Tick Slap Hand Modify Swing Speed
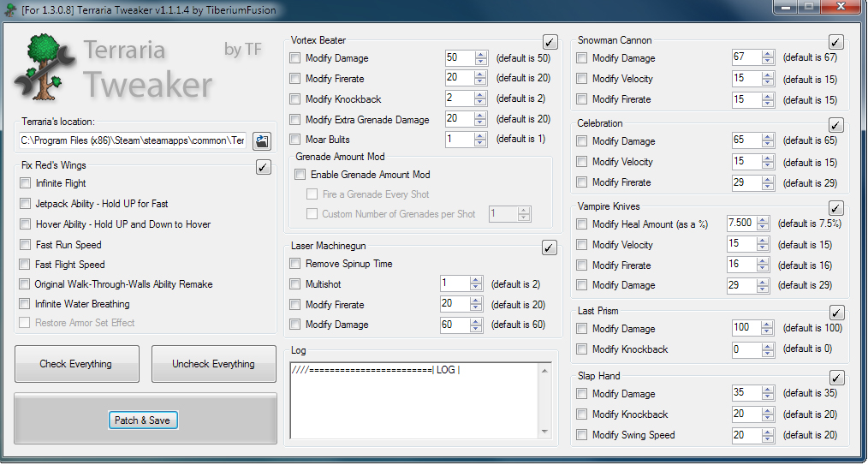The height and width of the screenshot is (465, 868). tap(582, 434)
